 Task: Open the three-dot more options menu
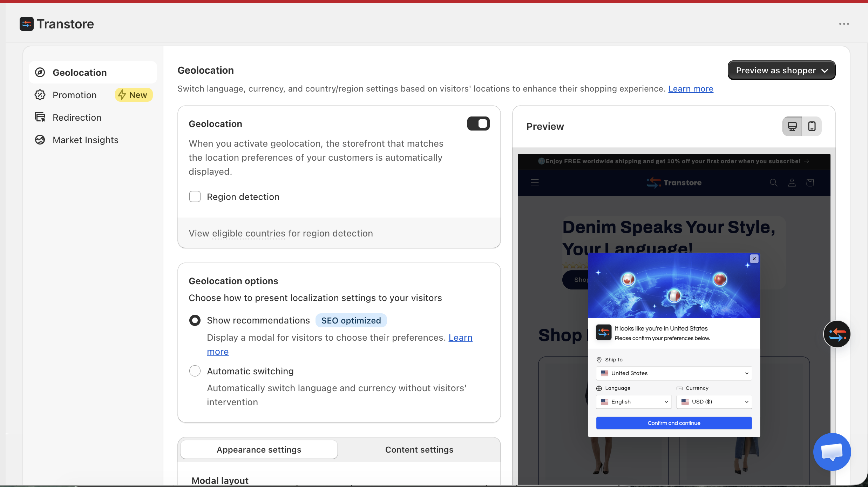point(844,24)
